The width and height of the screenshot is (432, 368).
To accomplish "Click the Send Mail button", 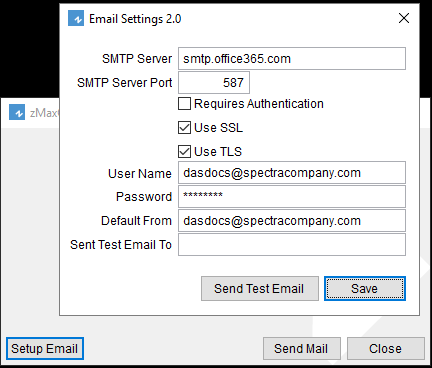I will (x=302, y=349).
